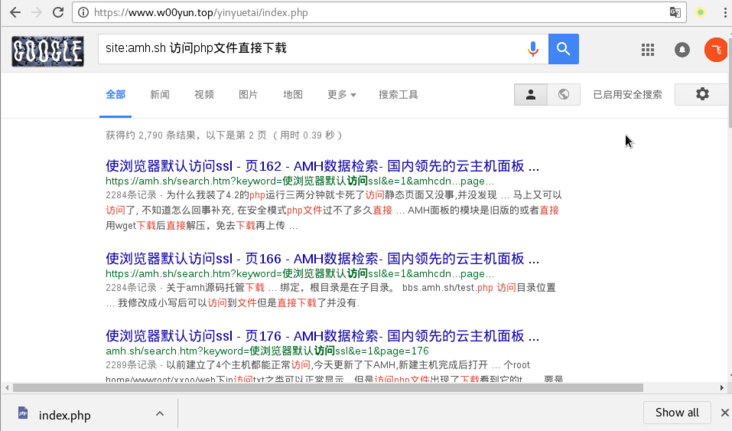Click the yellow extension icon
This screenshot has height=431, width=732.
click(700, 13)
